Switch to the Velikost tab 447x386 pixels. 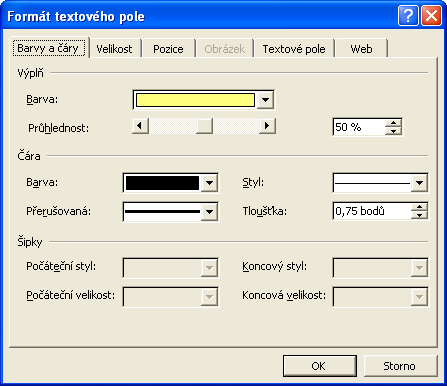coord(115,49)
